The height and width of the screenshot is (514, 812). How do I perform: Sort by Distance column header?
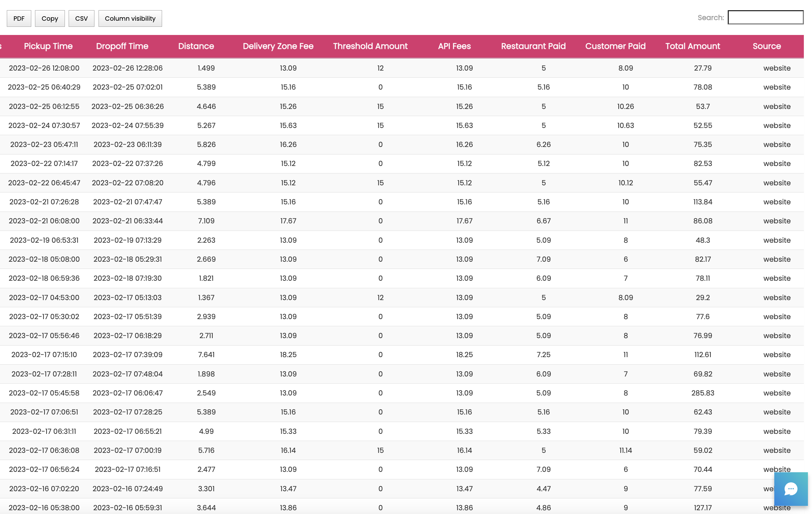196,46
